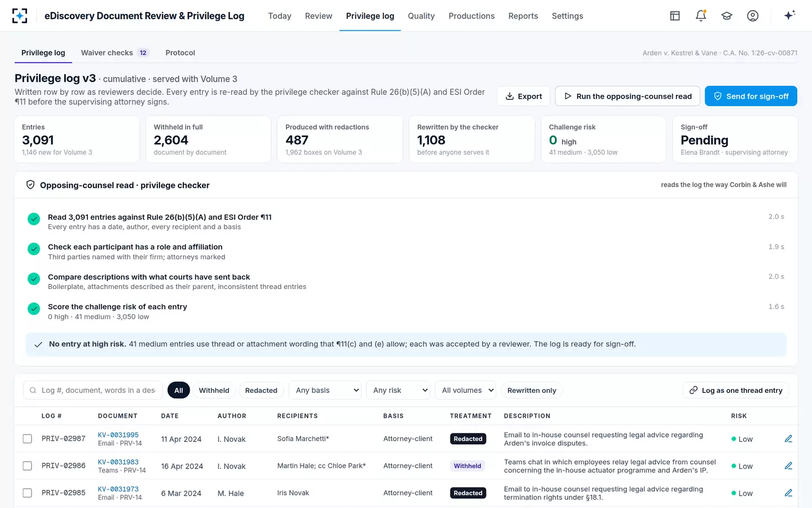Edit entry PRIV-02987 with pencil icon
The width and height of the screenshot is (812, 508).
(x=788, y=439)
